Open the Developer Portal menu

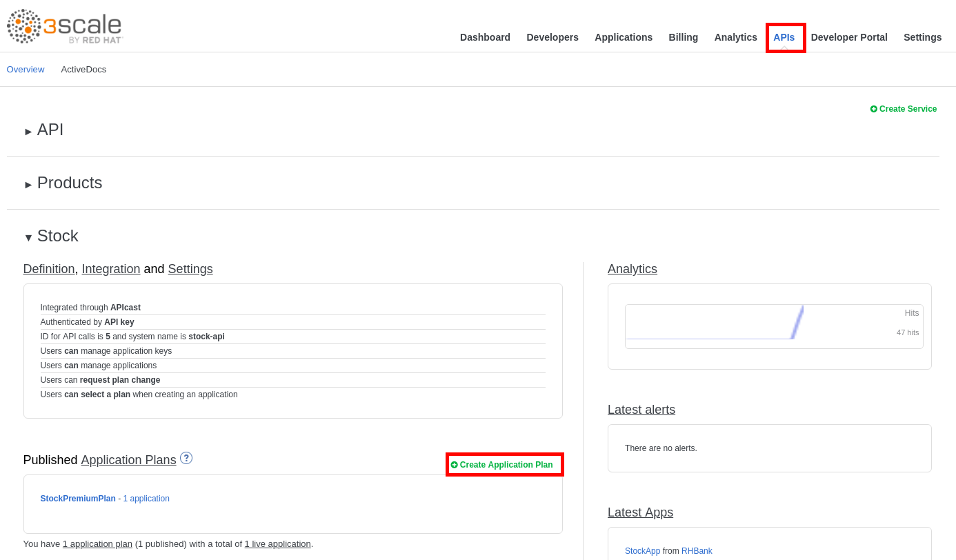(x=848, y=37)
